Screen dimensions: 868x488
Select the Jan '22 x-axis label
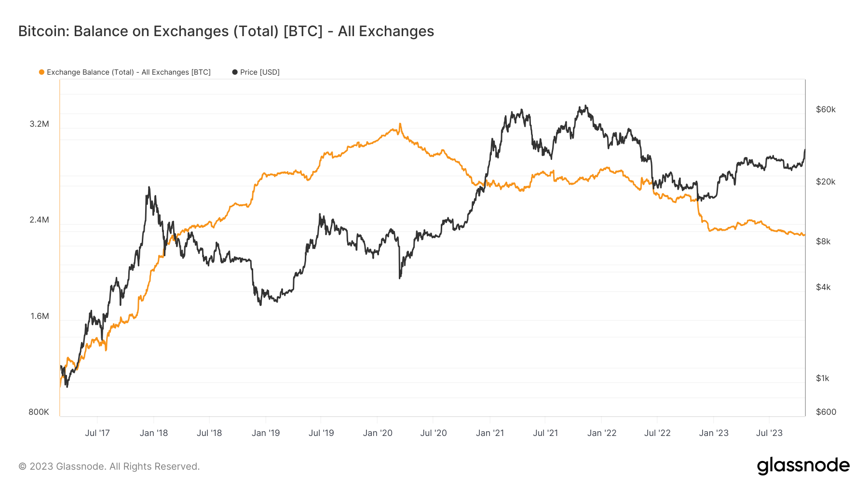tap(602, 433)
